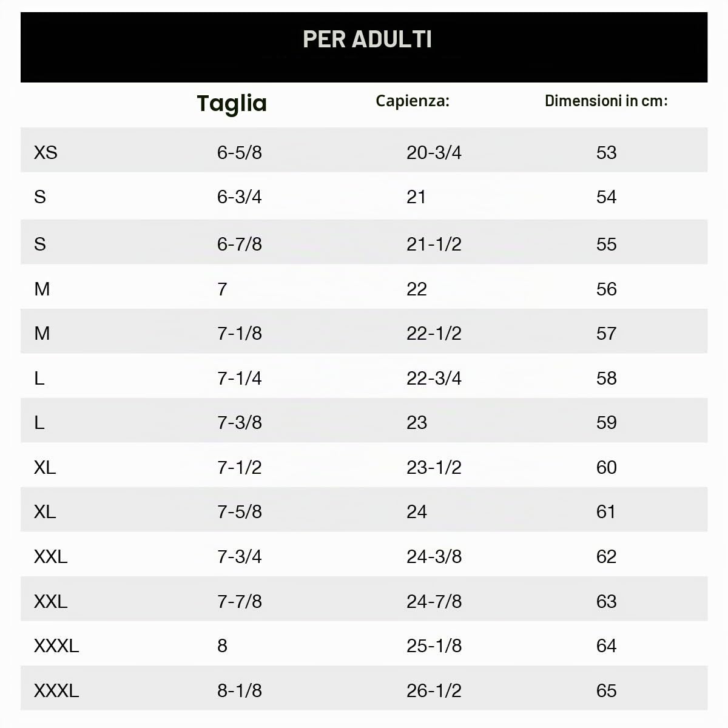Select the 56 cm dimension cell
728x728 pixels.
(x=606, y=289)
